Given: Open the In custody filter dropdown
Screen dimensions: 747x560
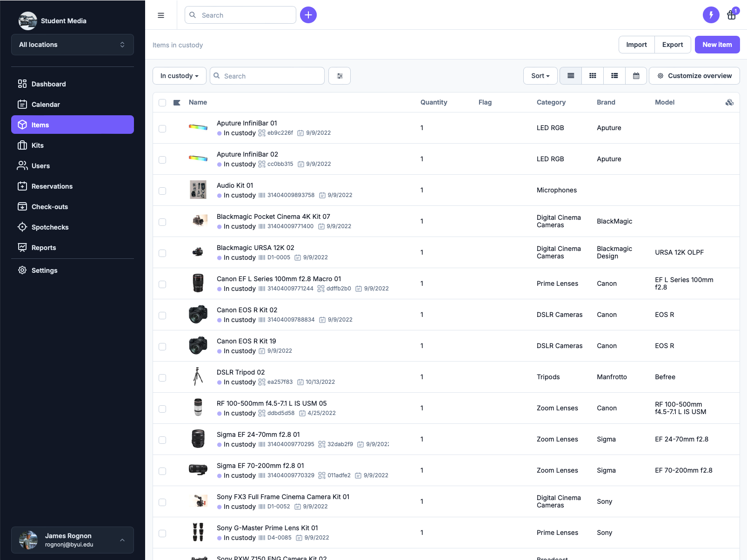Looking at the screenshot, I should tap(180, 76).
